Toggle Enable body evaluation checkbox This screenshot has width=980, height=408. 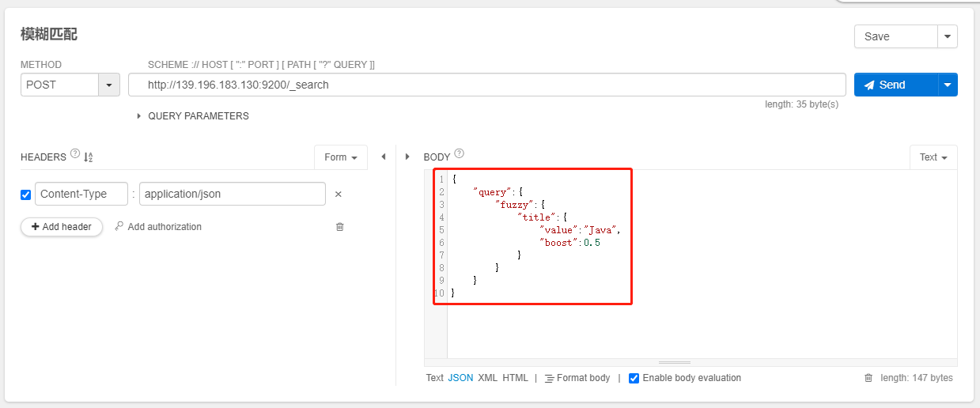(634, 378)
